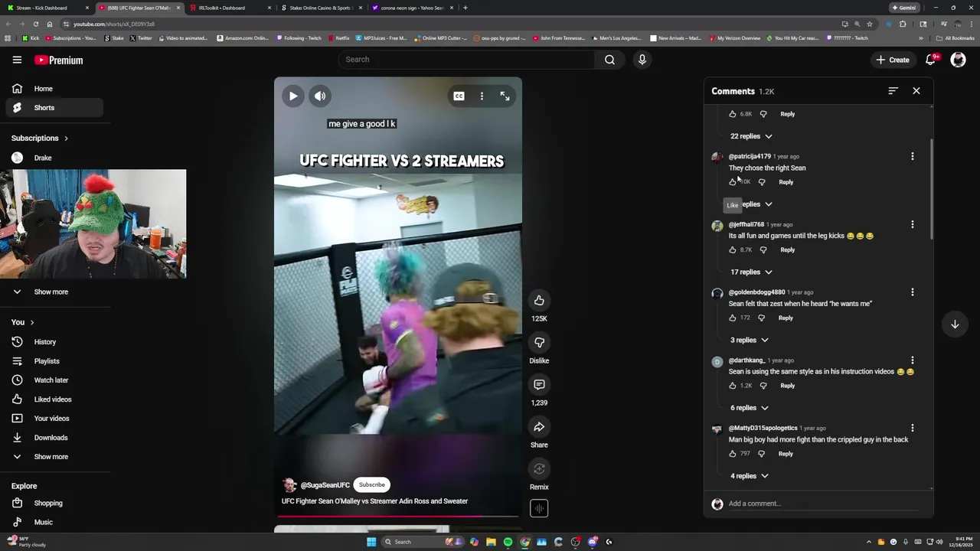Viewport: 980px width, 551px height.
Task: Open Playlists in the sidebar
Action: (54, 361)
